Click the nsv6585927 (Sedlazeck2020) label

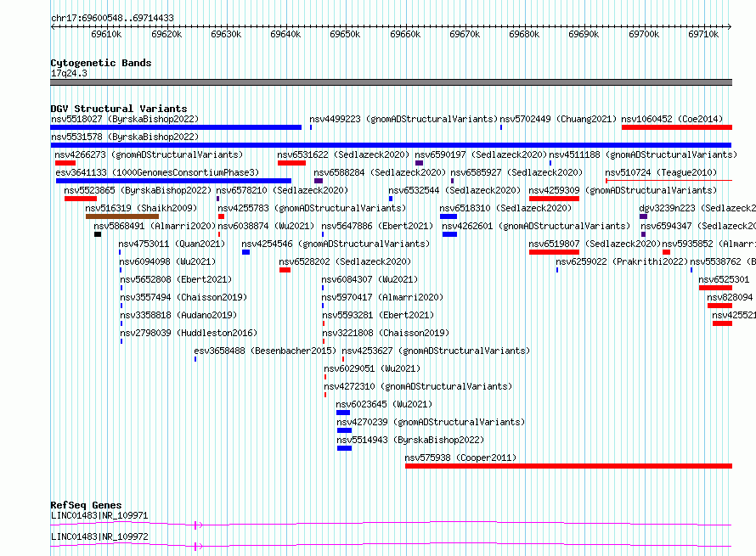click(516, 172)
